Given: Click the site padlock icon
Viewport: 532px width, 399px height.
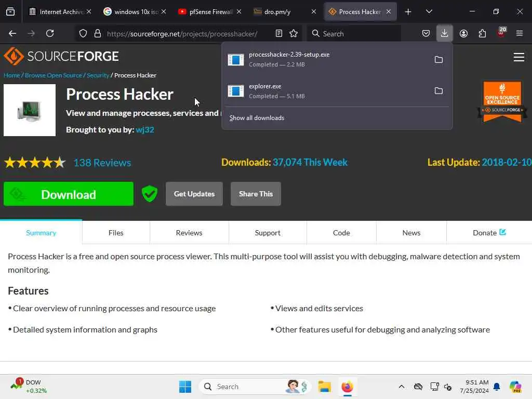Looking at the screenshot, I should tap(98, 33).
